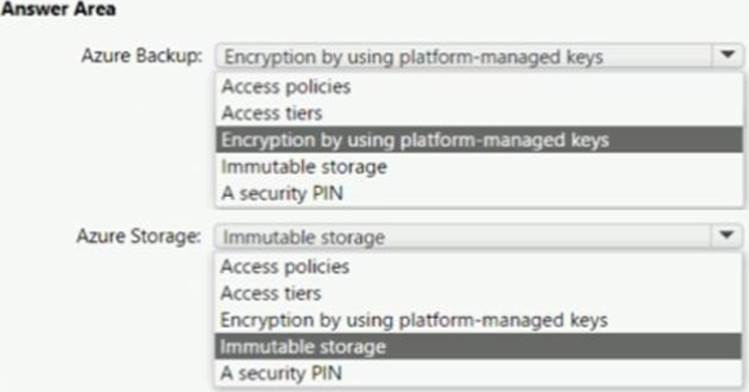The width and height of the screenshot is (749, 392).
Task: Select Access tiers under Azure Backup
Action: [x=272, y=114]
